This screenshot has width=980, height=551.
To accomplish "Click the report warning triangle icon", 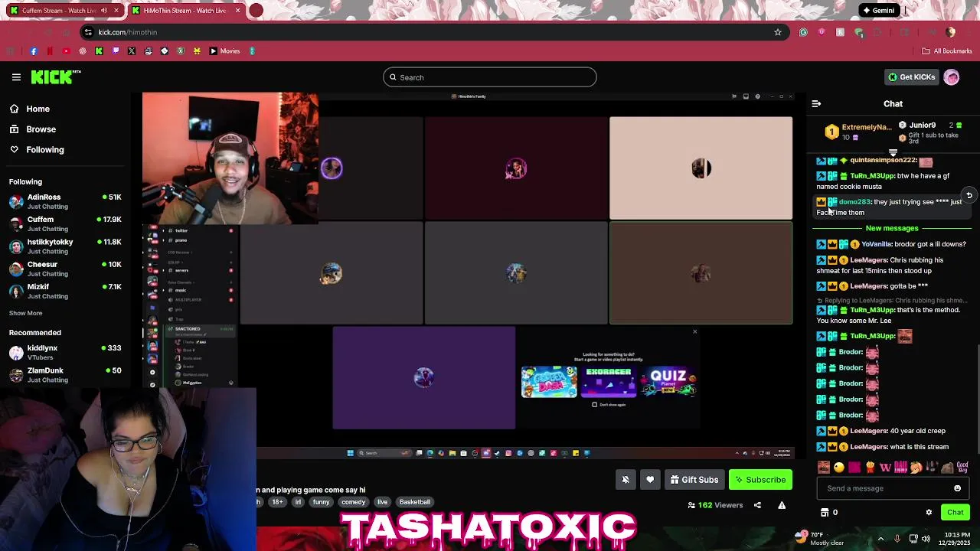I will (782, 505).
